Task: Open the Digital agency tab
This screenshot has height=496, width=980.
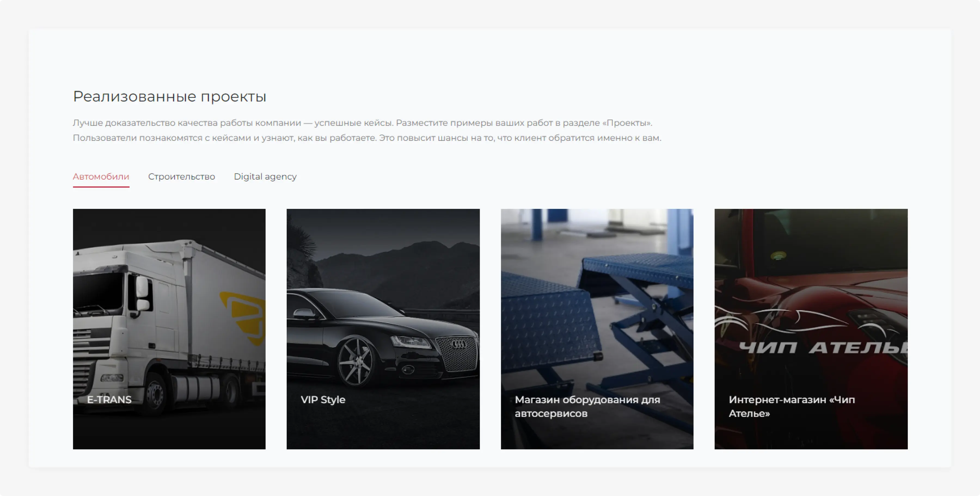Action: 265,177
